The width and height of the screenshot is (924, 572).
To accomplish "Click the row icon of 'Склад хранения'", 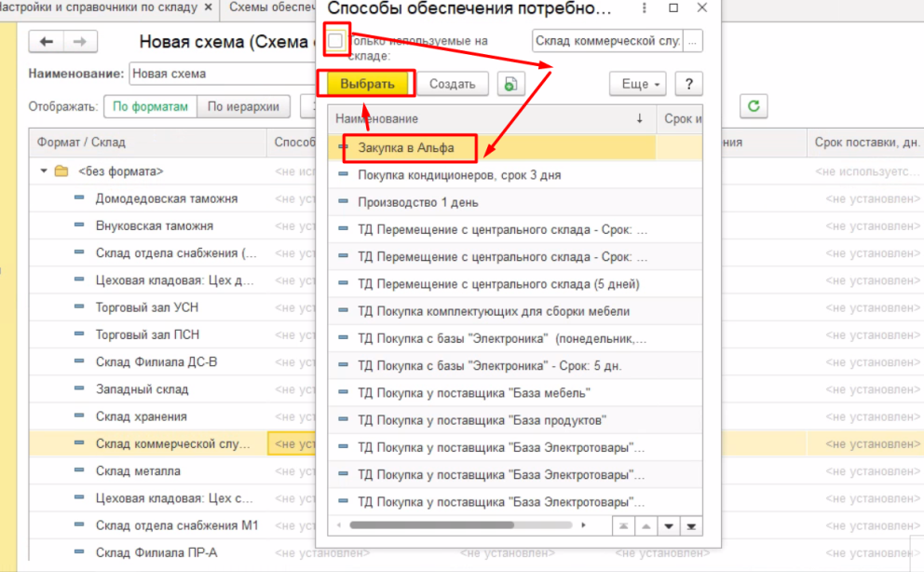I will coord(79,415).
